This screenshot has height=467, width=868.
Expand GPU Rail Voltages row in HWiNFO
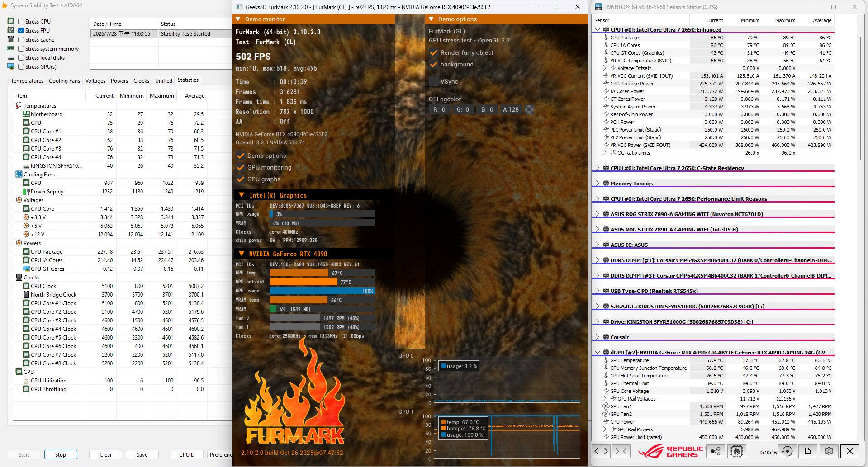[605, 398]
